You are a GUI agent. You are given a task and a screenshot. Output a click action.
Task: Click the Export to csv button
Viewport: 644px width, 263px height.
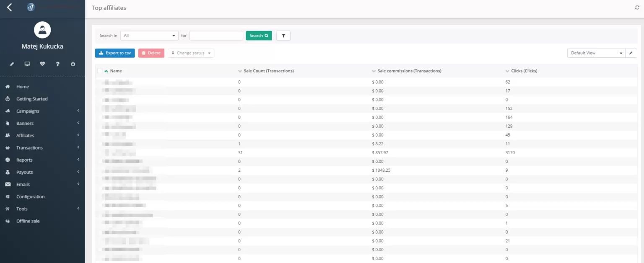coord(114,53)
